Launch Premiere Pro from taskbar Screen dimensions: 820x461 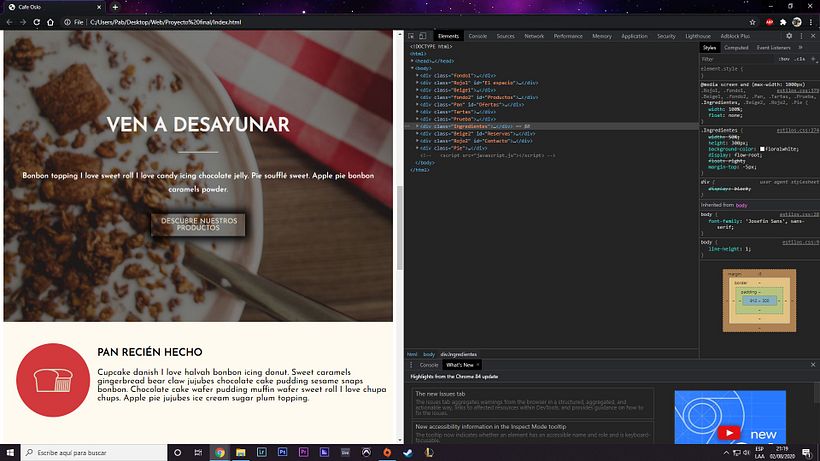click(x=303, y=453)
